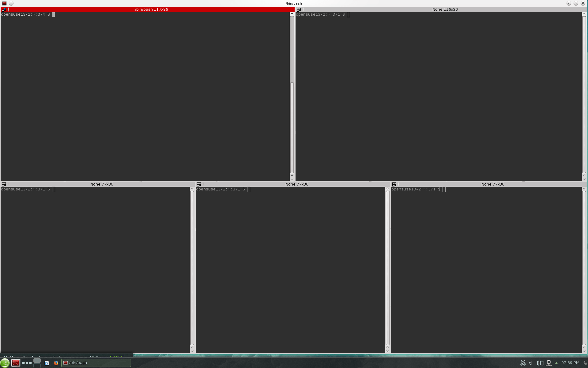This screenshot has height=368, width=588.
Task: Click scroll-down arrow of bottom-middle pane scrollbar
Action: [x=387, y=351]
